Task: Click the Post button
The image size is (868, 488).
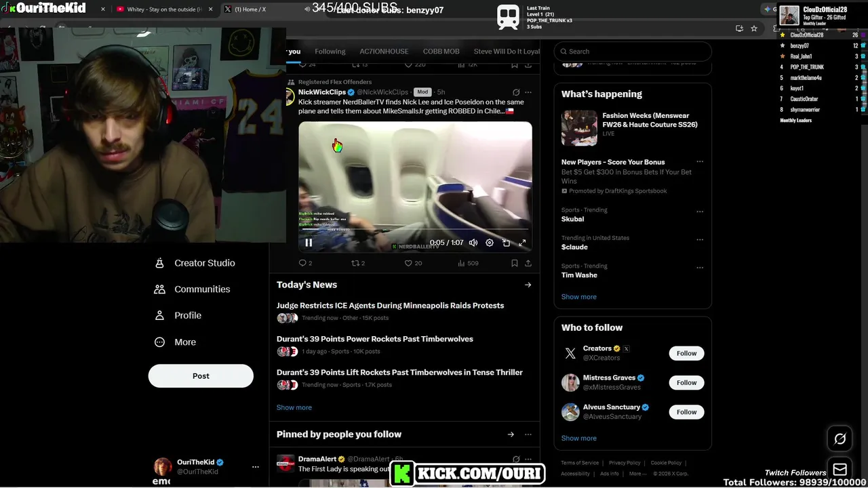Action: coord(201,376)
